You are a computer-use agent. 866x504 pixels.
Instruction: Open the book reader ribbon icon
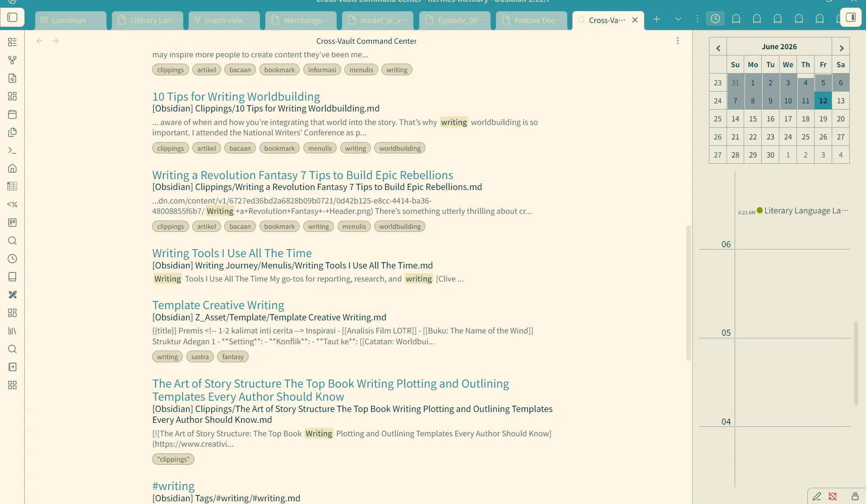tap(13, 277)
